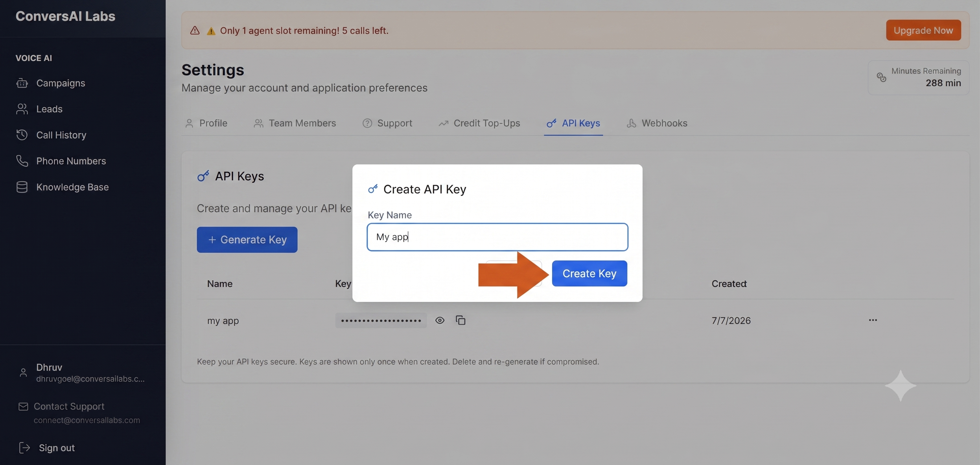Open Campaigns in the sidebar
Screen dimensions: 980x465
click(60, 83)
